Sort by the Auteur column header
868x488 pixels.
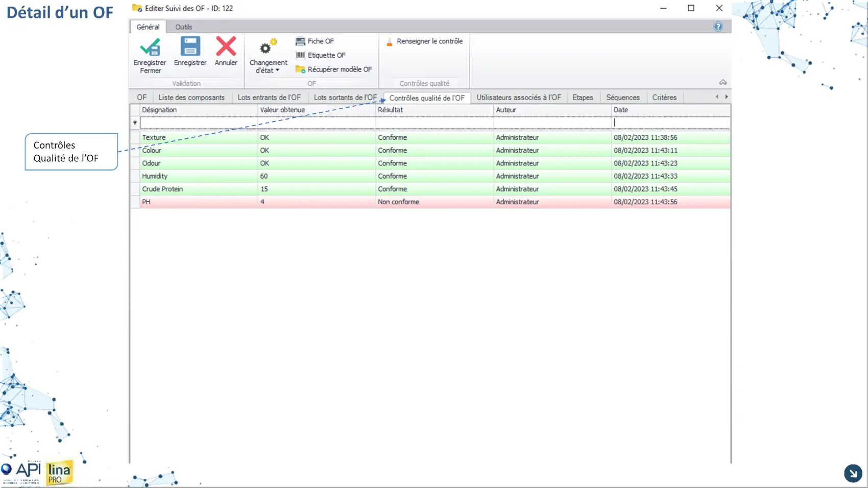(552, 110)
